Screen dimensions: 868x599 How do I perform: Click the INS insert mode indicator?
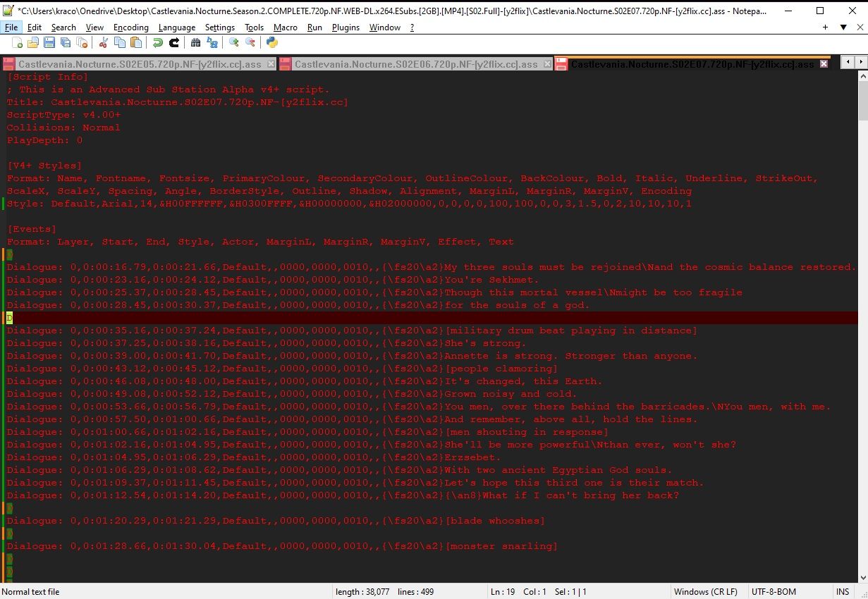[x=843, y=592]
